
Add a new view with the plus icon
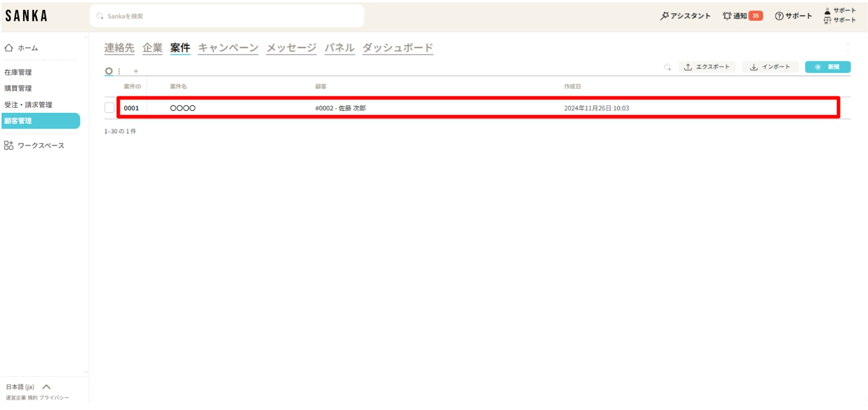click(136, 71)
